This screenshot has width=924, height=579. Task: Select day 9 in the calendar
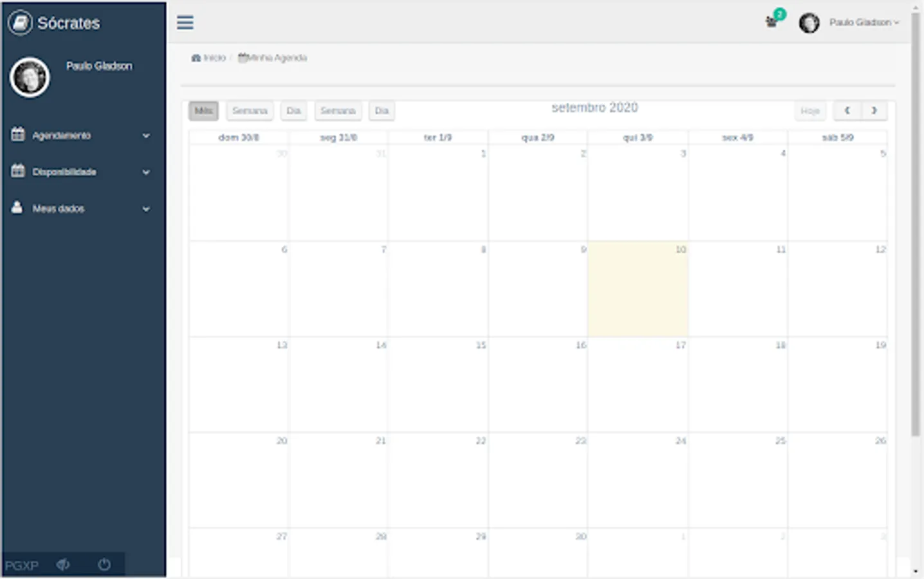click(x=538, y=289)
